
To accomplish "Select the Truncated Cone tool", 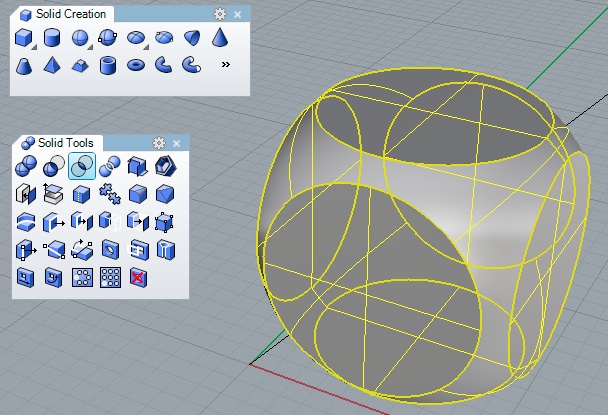I will coord(24,66).
